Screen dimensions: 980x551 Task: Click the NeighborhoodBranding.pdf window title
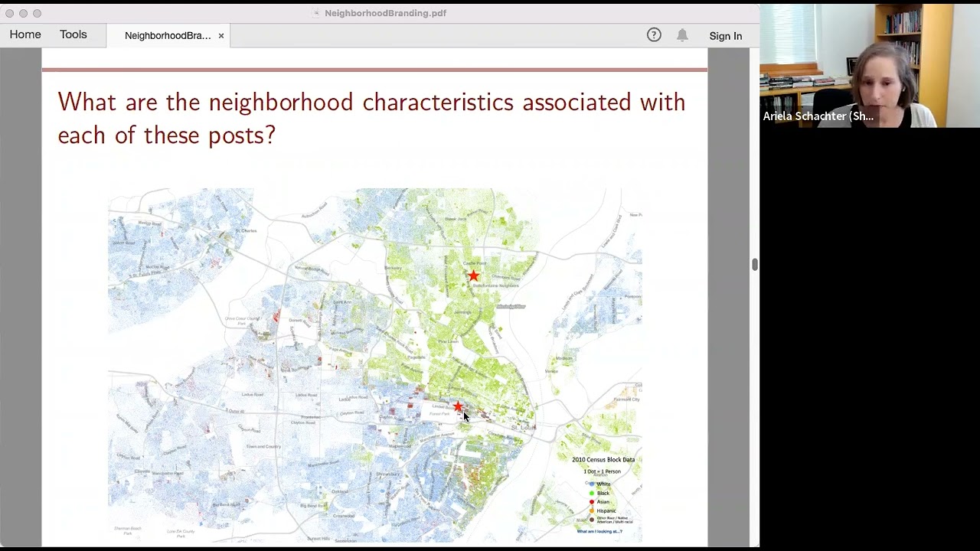(x=385, y=13)
